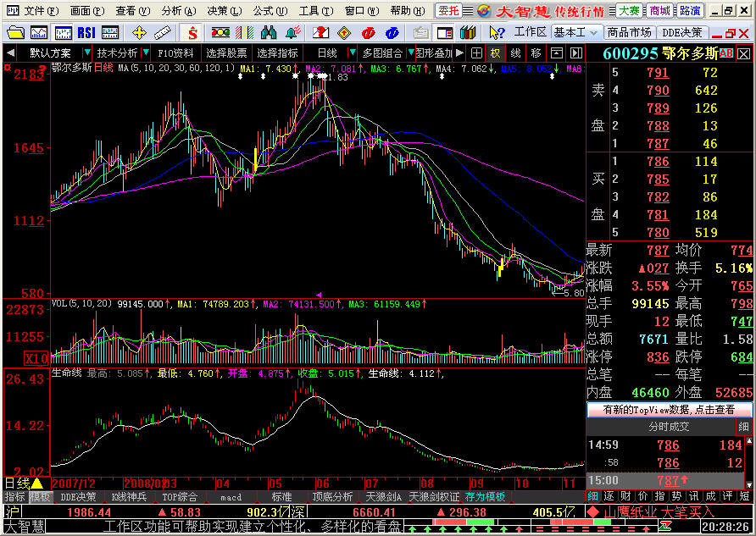Image resolution: width=756 pixels, height=536 pixels.
Task: Click the F10资料 button
Action: click(175, 53)
